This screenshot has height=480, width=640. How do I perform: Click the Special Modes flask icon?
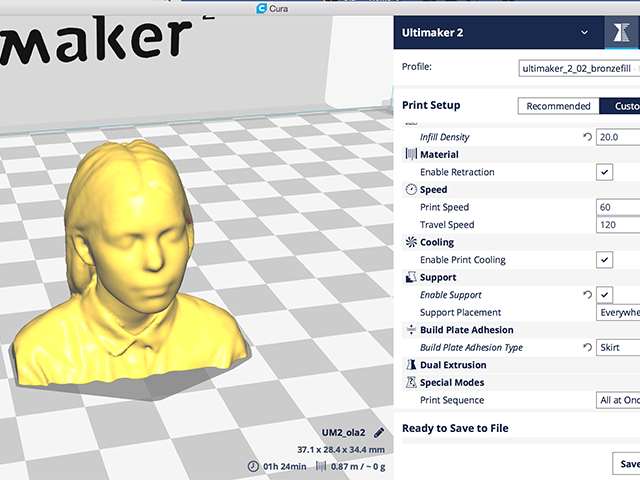[411, 382]
